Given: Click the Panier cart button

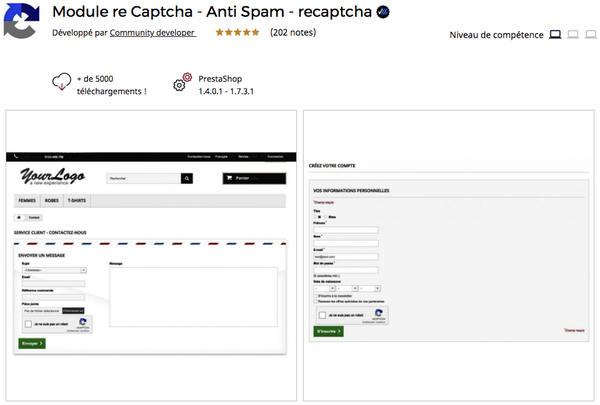Looking at the screenshot, I should [x=254, y=179].
